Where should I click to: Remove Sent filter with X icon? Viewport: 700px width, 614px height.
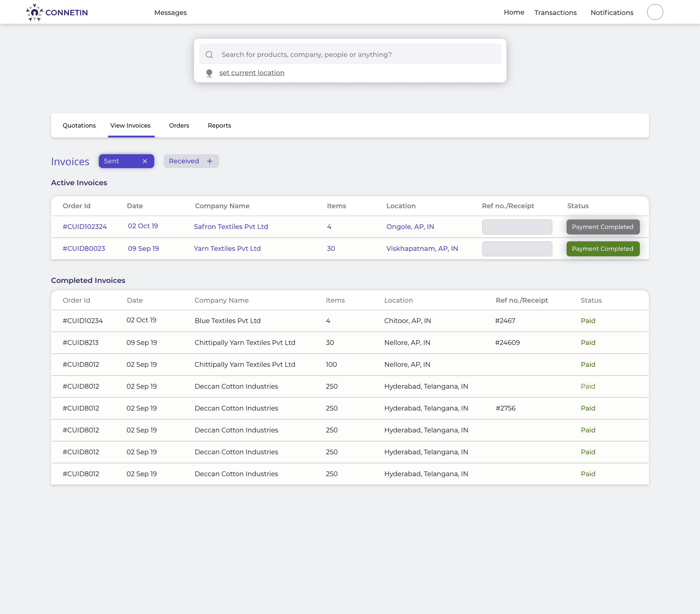pyautogui.click(x=145, y=161)
